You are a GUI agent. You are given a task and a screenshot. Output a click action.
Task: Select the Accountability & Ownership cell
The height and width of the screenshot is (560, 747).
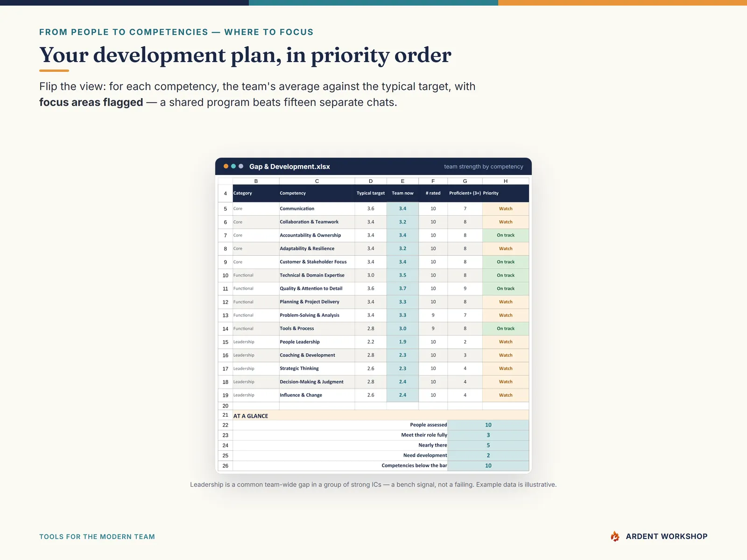click(317, 235)
